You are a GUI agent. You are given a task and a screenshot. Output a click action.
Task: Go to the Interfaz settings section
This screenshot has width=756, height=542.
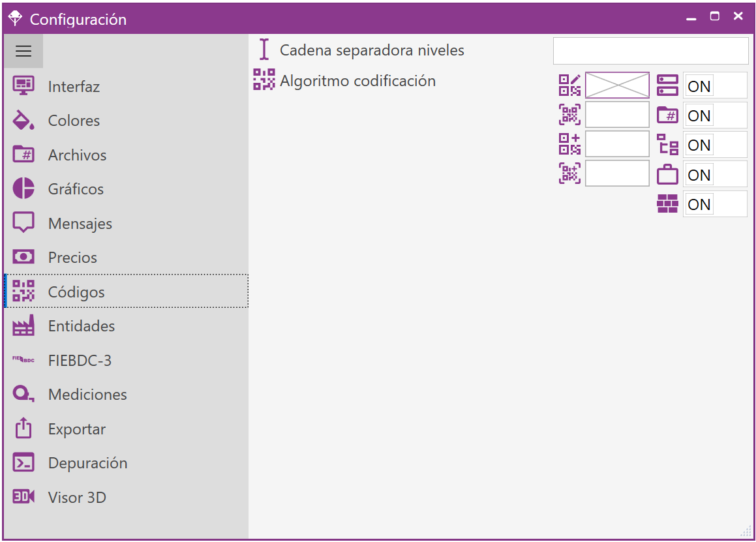pos(74,87)
